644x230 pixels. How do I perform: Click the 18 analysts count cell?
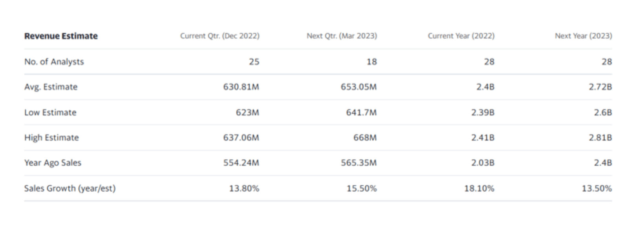click(371, 62)
